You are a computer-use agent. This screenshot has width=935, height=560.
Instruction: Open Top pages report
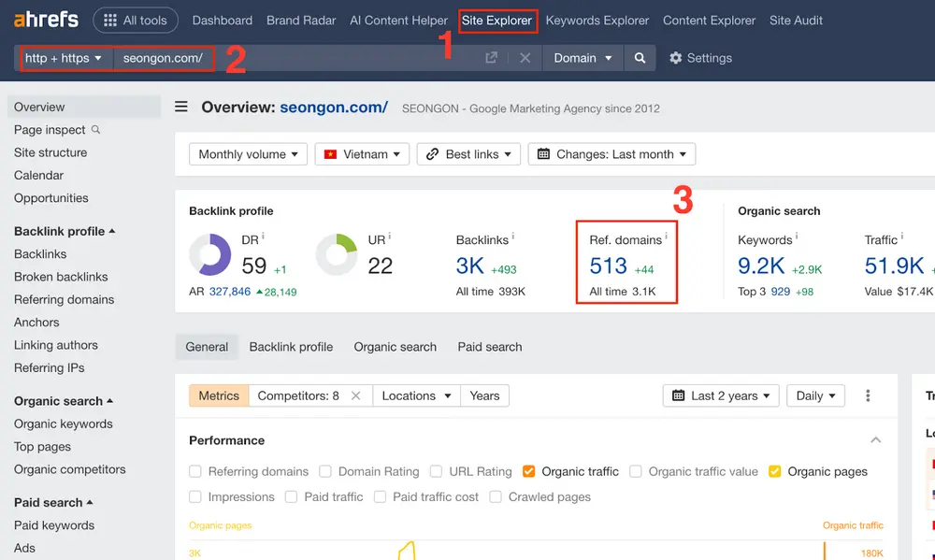pyautogui.click(x=42, y=446)
